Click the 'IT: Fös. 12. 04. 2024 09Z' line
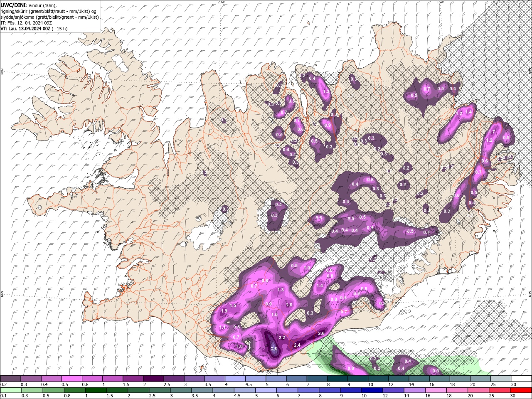This screenshot has height=399, width=532. 26,23
